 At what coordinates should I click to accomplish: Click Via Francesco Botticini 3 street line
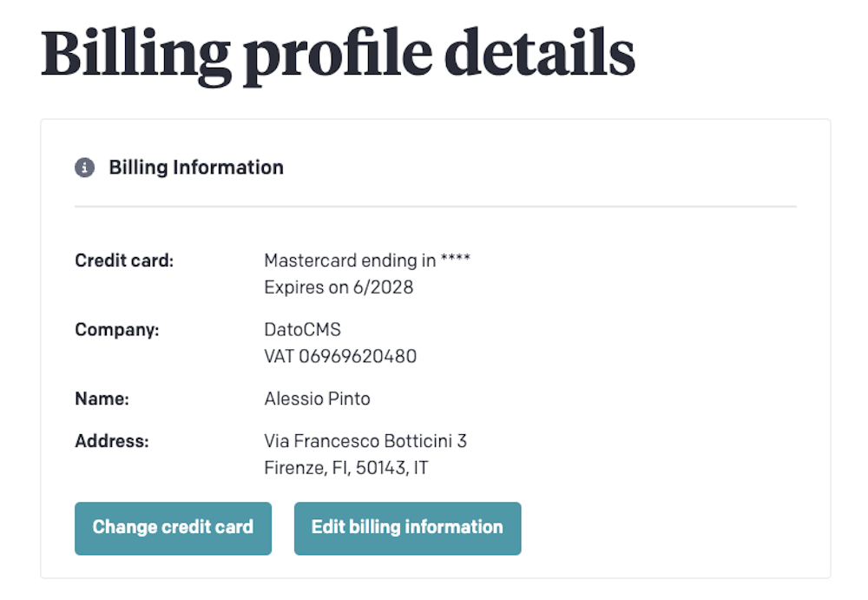[365, 441]
